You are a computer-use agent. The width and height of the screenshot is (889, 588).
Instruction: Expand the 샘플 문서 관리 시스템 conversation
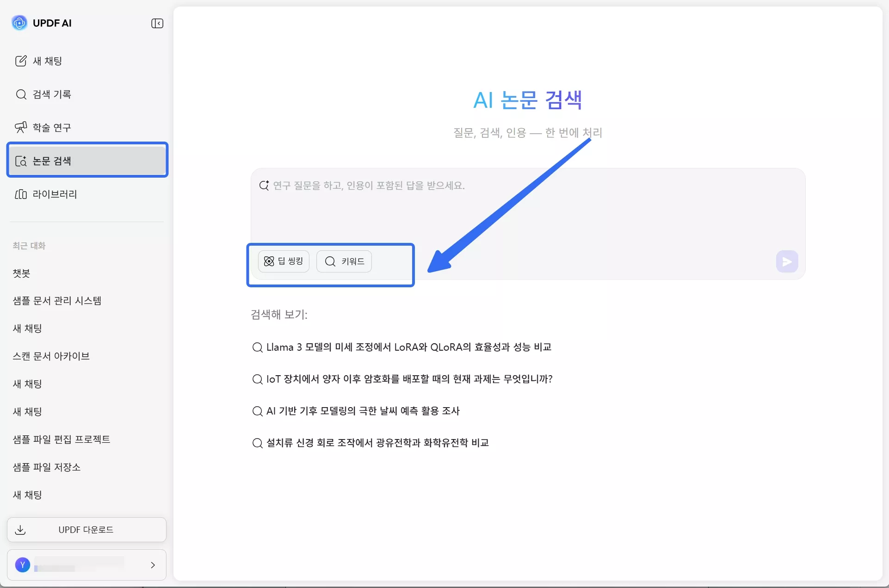[x=57, y=300]
